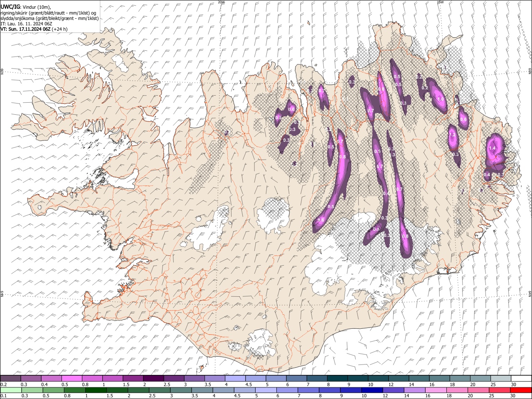
Task: Click the light gray swatch at 25 in upper legend
Action: (x=501, y=378)
